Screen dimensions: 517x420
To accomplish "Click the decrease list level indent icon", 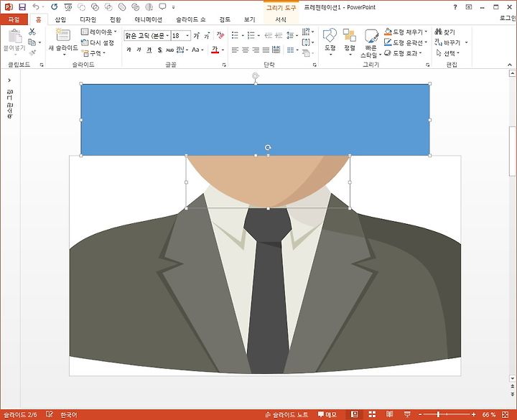I will tap(269, 35).
